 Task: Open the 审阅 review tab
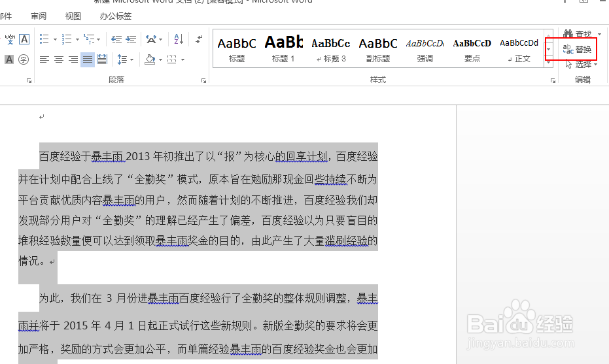[39, 16]
